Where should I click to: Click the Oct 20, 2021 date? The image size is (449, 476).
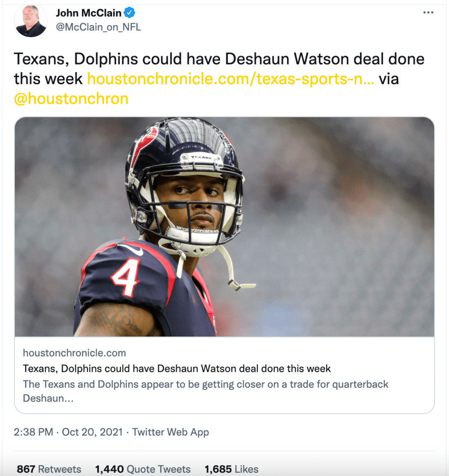(92, 432)
